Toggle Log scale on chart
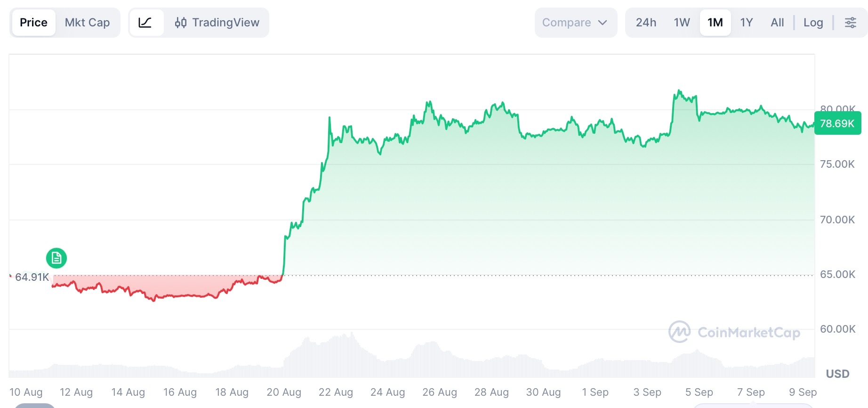The width and height of the screenshot is (868, 408). tap(813, 23)
